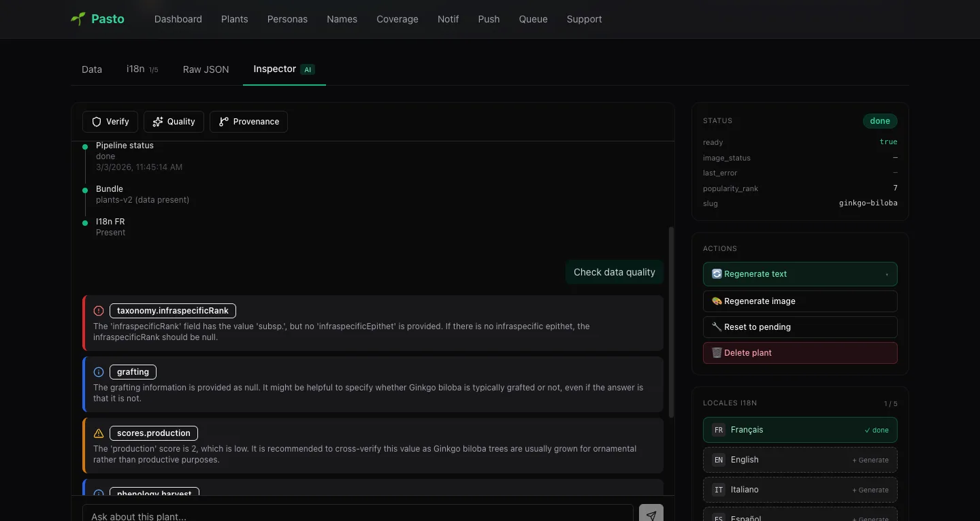Run the Quality check

pos(174,122)
